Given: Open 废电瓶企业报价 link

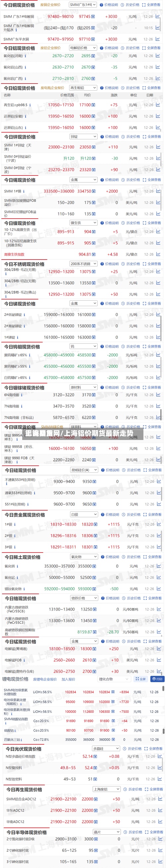Looking at the screenshot, I should coord(52,88).
